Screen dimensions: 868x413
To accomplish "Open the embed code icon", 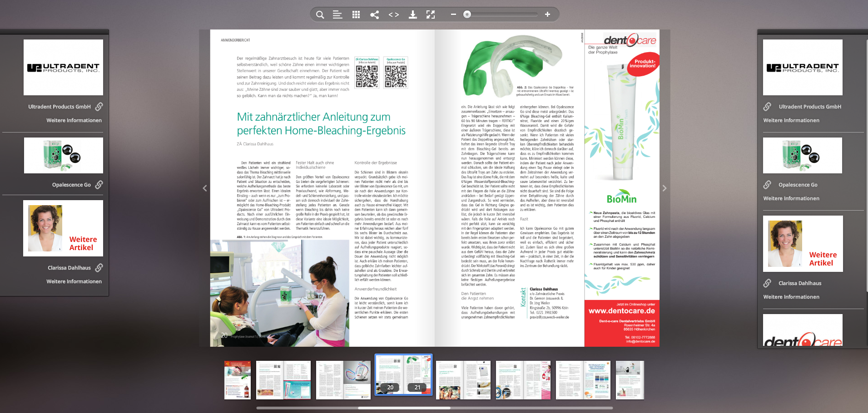I will tap(394, 15).
